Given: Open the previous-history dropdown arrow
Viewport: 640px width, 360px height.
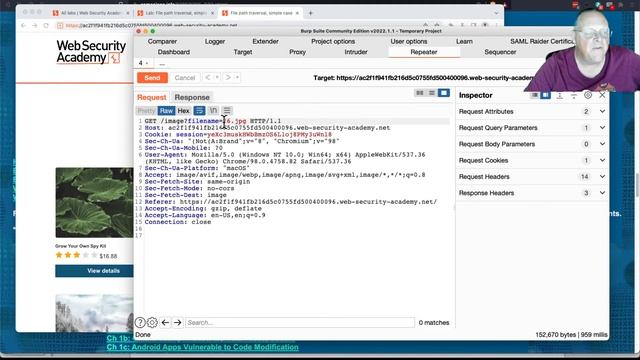Looking at the screenshot, I should coord(217,77).
